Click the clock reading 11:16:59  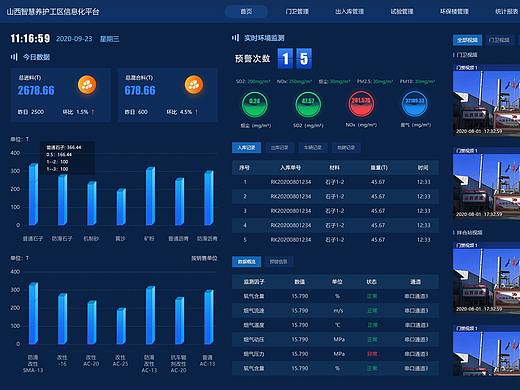pyautogui.click(x=30, y=38)
